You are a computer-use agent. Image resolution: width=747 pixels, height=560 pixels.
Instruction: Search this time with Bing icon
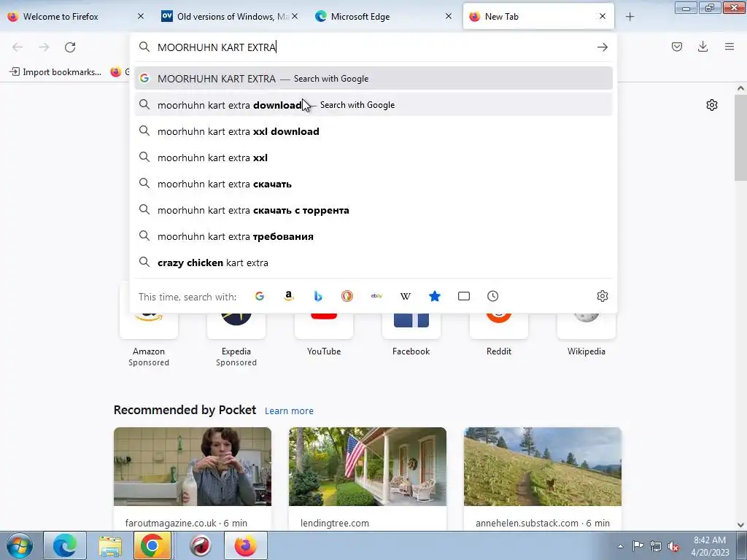pyautogui.click(x=318, y=296)
